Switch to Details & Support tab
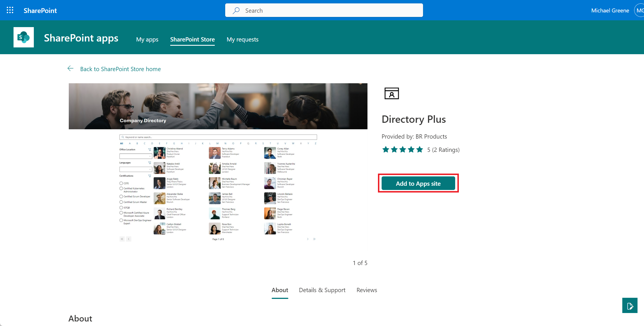This screenshot has width=644, height=326. coord(322,290)
